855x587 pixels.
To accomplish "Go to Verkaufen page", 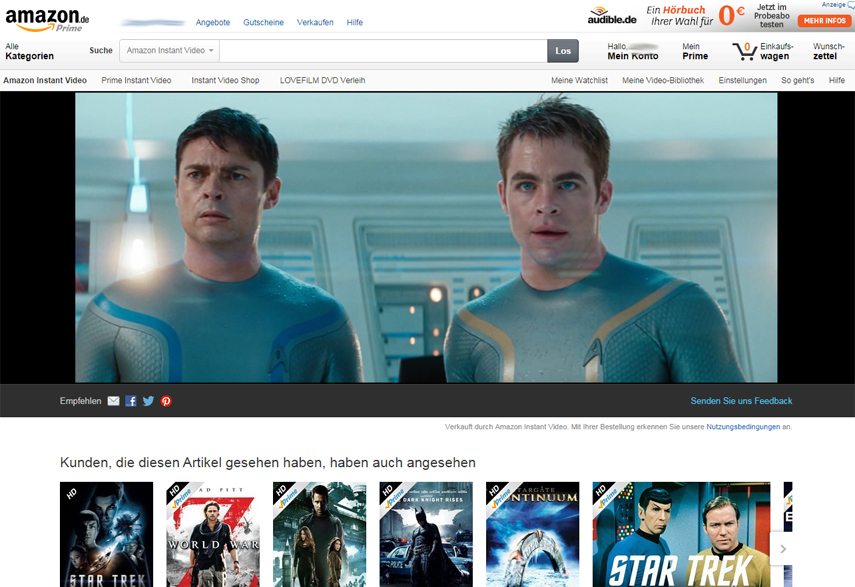I will tap(315, 22).
